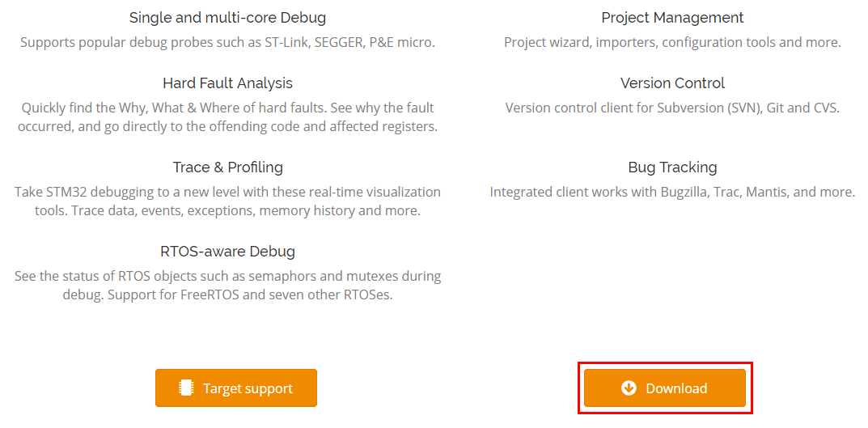Select the Trace & Profiling heading
The width and height of the screenshot is (868, 428).
point(227,167)
